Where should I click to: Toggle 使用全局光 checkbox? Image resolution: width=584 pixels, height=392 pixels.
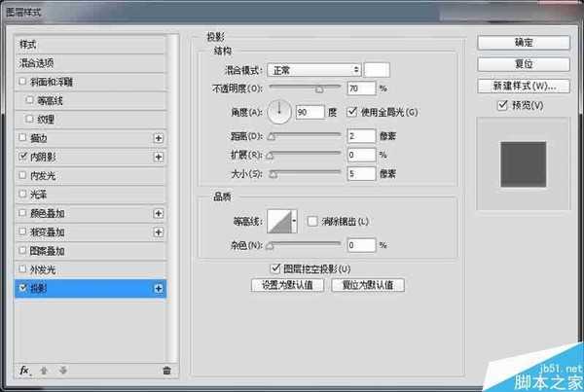[x=351, y=111]
